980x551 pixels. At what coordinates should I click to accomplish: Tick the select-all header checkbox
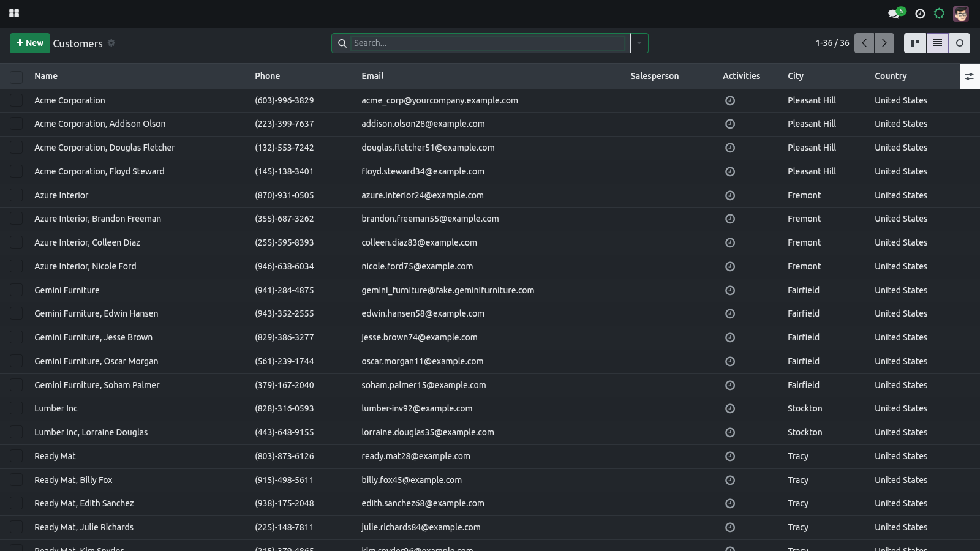tap(17, 77)
